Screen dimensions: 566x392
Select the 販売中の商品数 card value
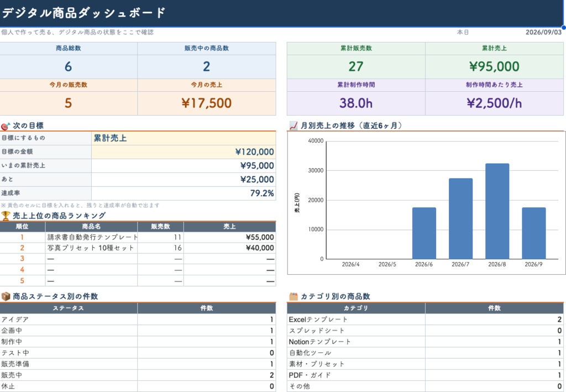coord(207,67)
